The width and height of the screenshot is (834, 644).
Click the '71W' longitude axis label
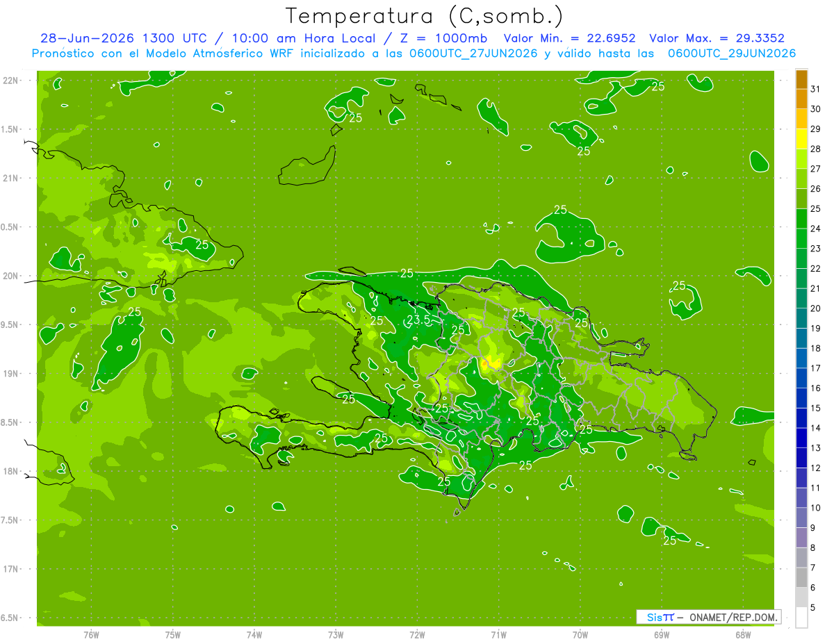498,634
